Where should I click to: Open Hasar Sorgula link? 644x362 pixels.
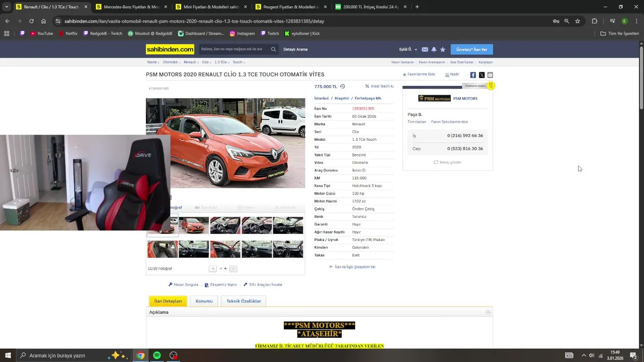pos(183,285)
